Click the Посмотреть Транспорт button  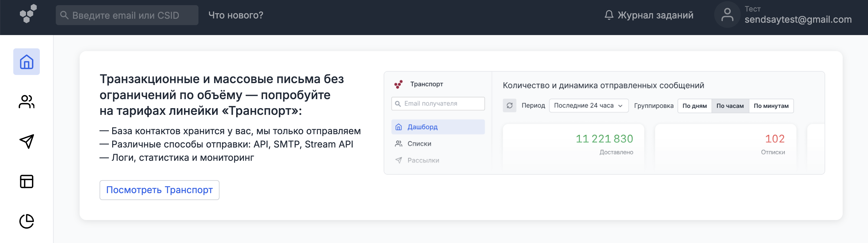click(159, 190)
